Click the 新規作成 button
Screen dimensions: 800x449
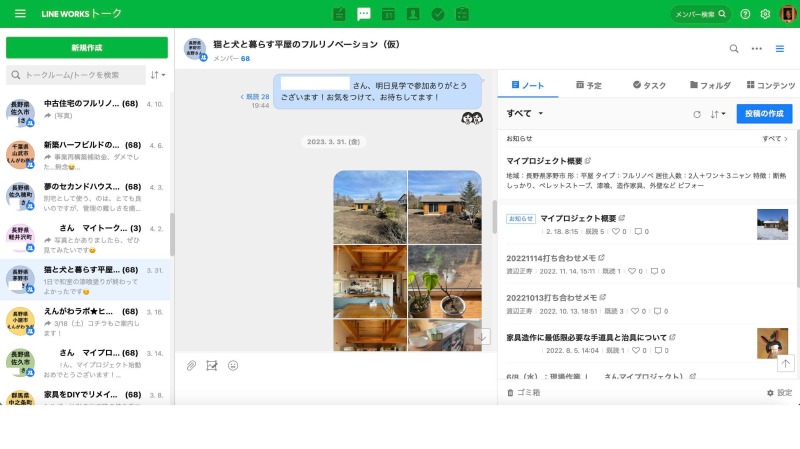click(87, 48)
